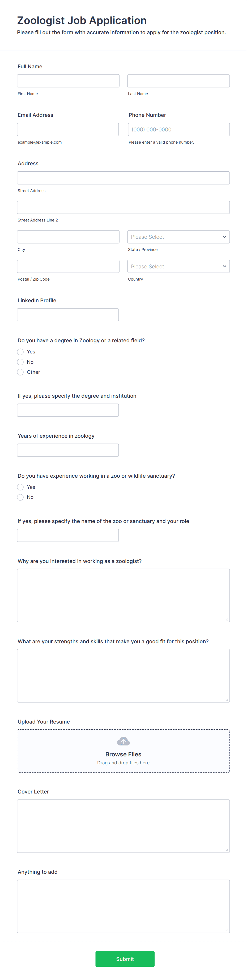Click the Postal / Zip Code field
This screenshot has height=980, width=247.
68,266
